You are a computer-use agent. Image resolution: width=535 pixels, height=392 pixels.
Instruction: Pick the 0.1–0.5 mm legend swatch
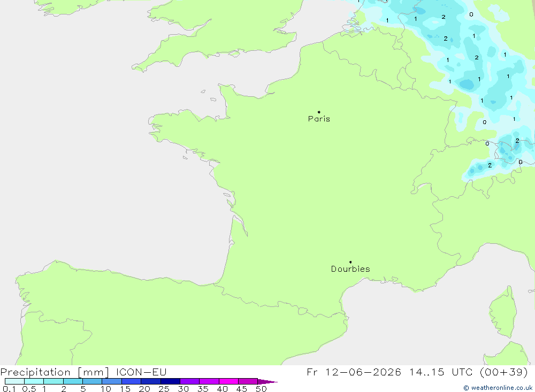click(14, 381)
